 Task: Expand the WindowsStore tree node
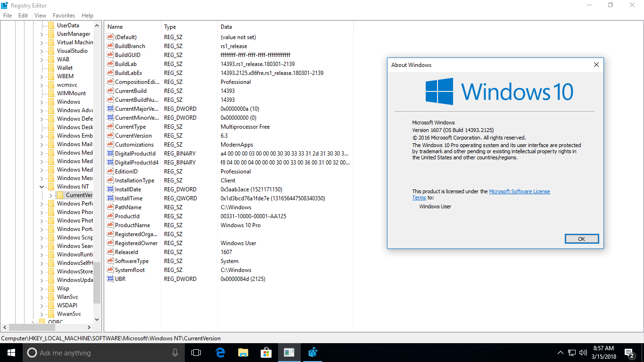click(x=41, y=271)
